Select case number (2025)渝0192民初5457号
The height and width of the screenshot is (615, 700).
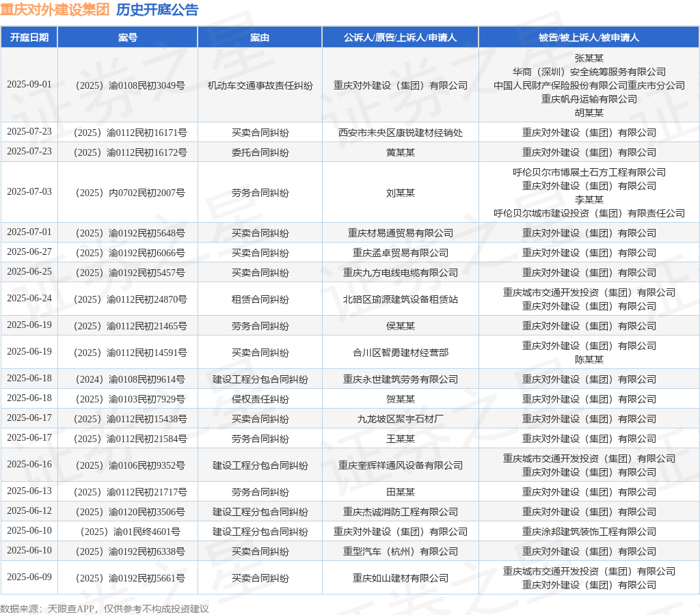pos(130,273)
